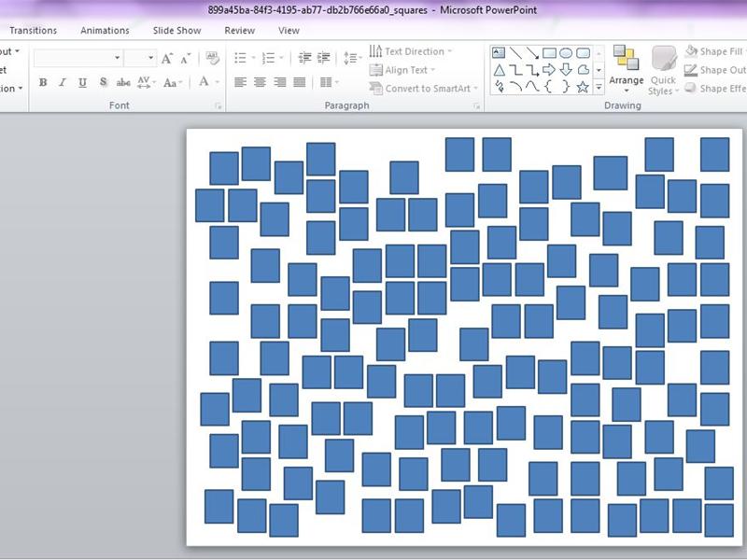Expand the font color dropdown arrow

coord(216,83)
